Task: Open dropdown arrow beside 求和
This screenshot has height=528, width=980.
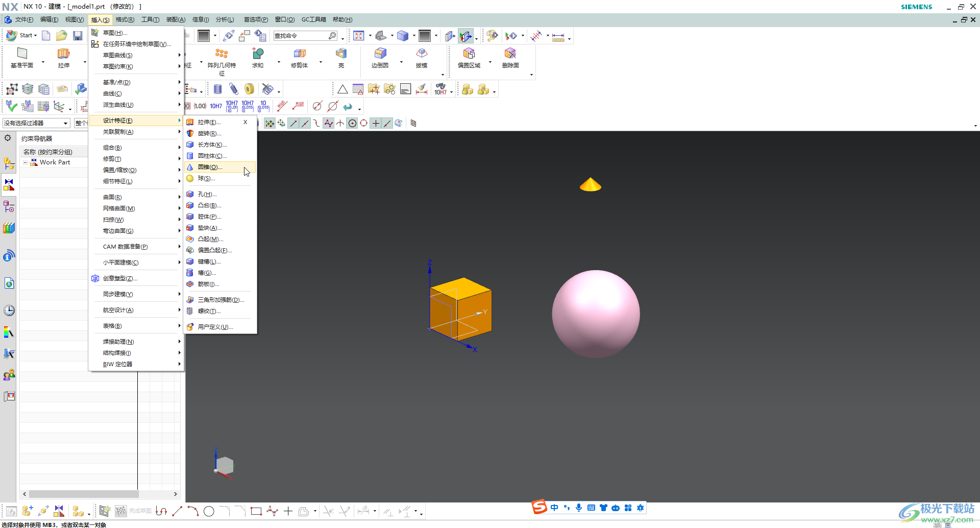Action: coord(279,63)
